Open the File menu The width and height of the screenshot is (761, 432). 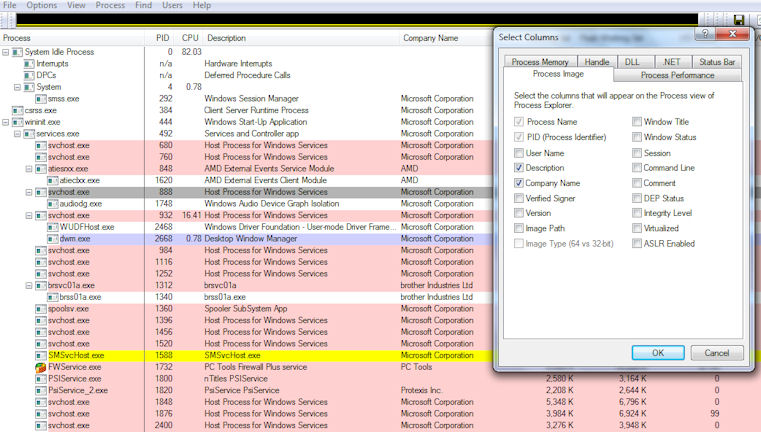10,5
